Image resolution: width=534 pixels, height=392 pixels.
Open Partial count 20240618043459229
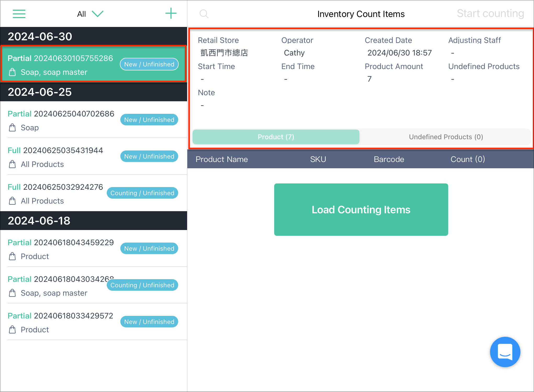point(94,248)
